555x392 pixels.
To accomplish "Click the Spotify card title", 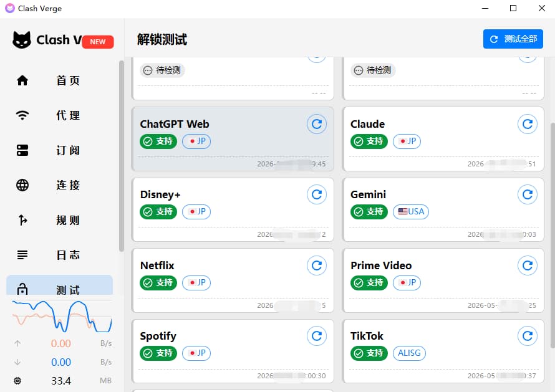I will click(x=158, y=336).
